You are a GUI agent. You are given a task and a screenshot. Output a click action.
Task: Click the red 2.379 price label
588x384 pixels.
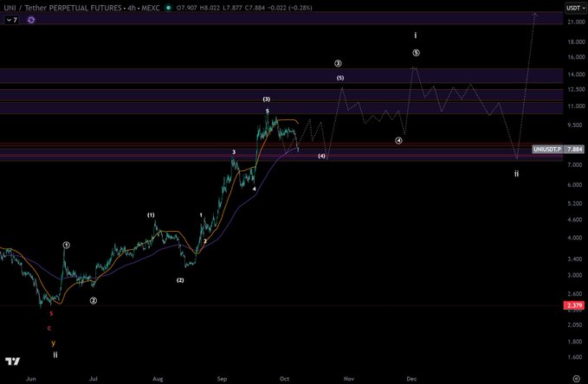tap(574, 305)
